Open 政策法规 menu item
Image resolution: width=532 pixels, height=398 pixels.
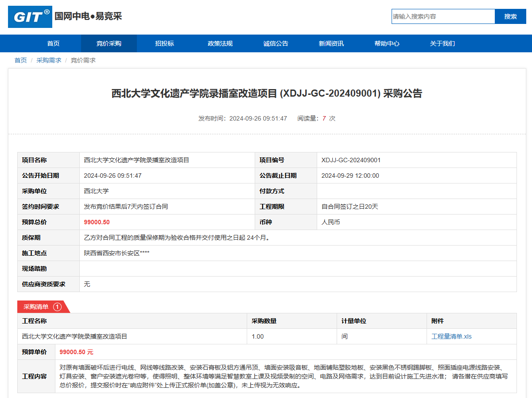(220, 43)
